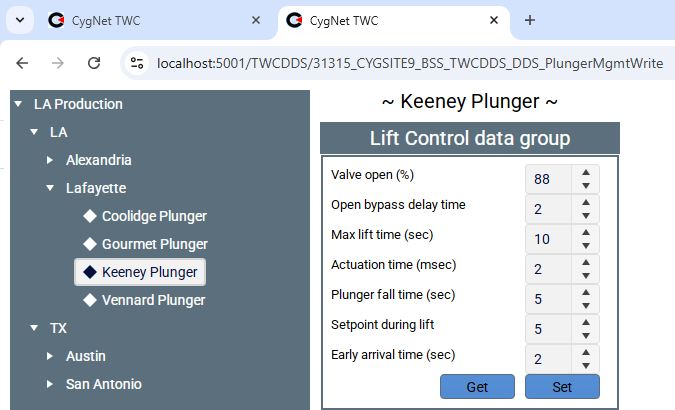Image resolution: width=675 pixels, height=410 pixels.
Task: Open the site information icon in address bar
Action: [137, 63]
